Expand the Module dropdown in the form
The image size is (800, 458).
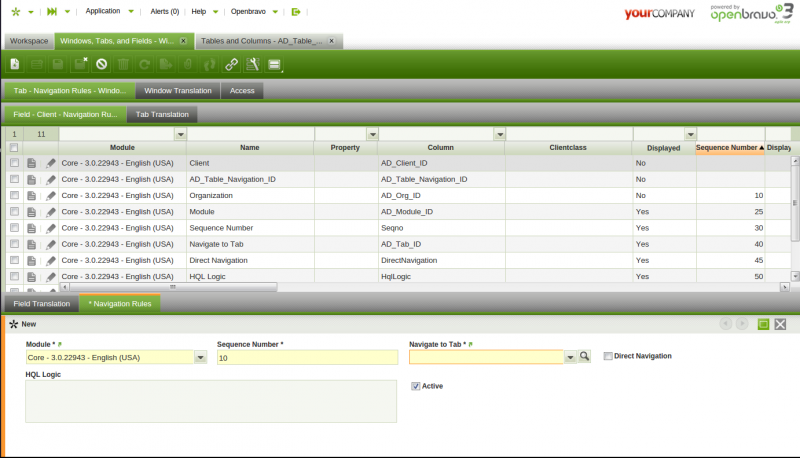pos(201,357)
